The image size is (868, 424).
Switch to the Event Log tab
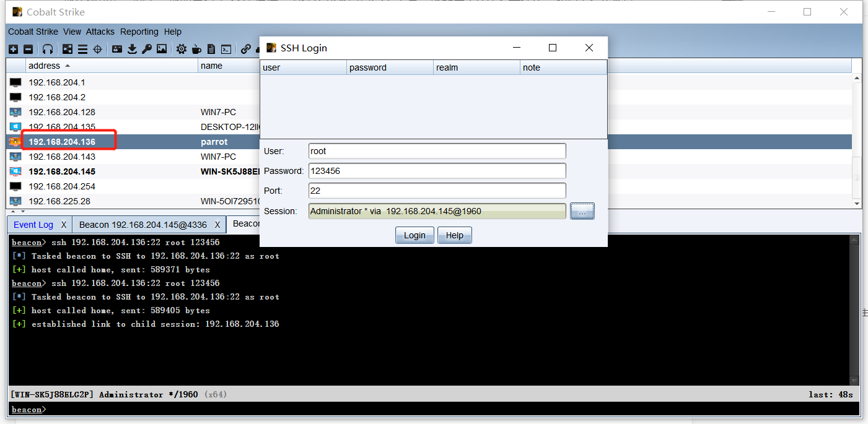coord(33,225)
